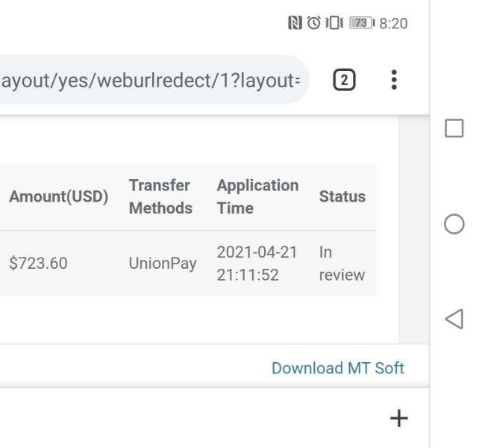Tap the alarm clock status icon

[314, 23]
